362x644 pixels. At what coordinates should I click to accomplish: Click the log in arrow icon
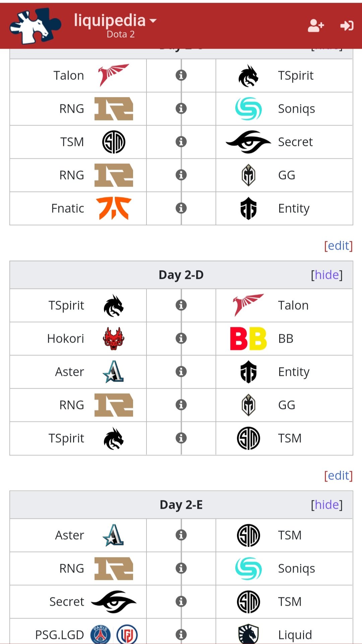point(347,26)
